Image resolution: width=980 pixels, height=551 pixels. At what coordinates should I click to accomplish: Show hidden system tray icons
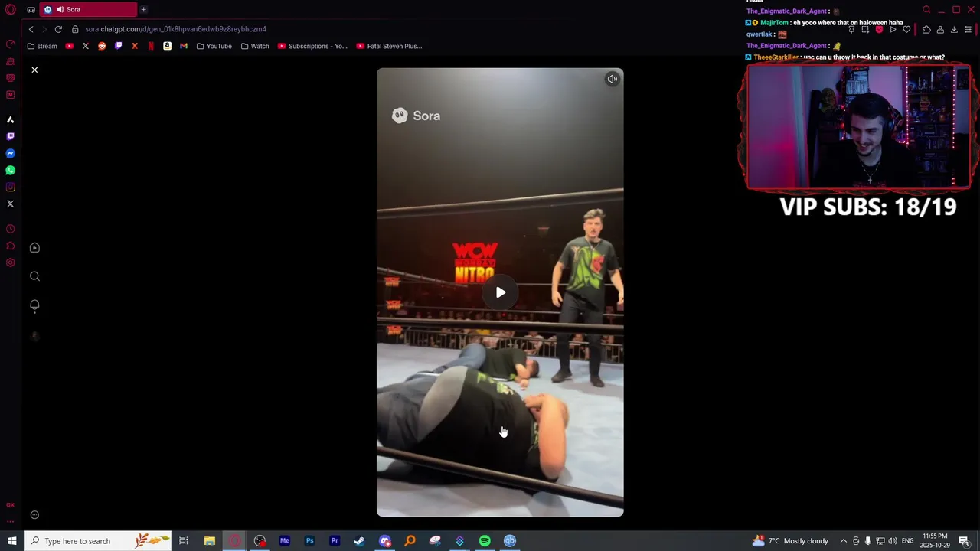pyautogui.click(x=843, y=541)
